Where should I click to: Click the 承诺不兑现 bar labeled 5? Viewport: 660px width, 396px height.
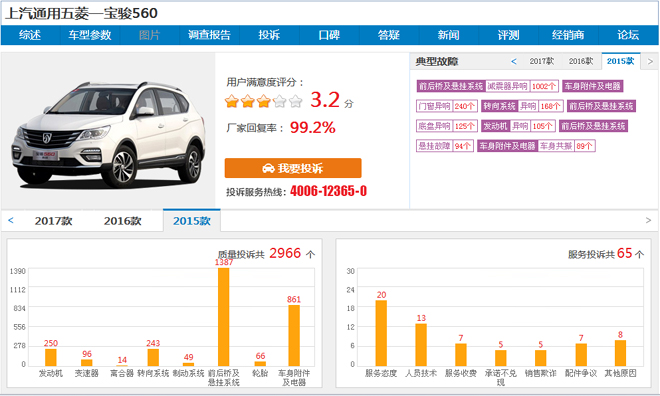pos(501,358)
